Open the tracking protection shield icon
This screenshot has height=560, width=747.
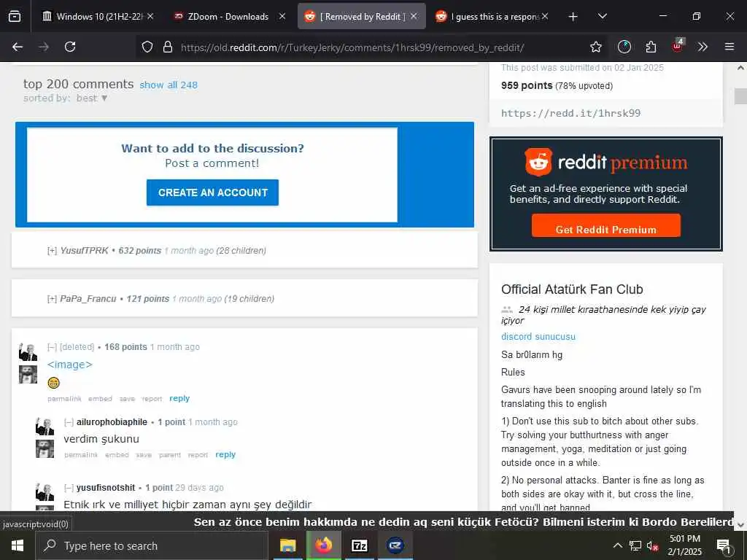147,47
